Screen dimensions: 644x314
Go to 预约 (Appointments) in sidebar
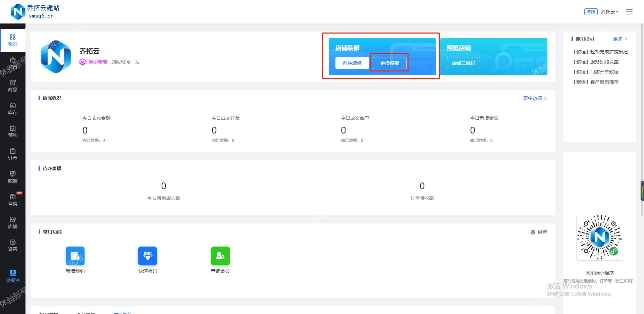(12, 131)
